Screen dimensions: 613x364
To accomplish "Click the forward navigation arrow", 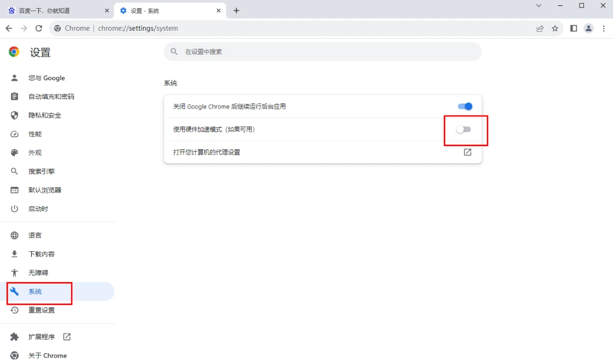I will click(x=24, y=28).
